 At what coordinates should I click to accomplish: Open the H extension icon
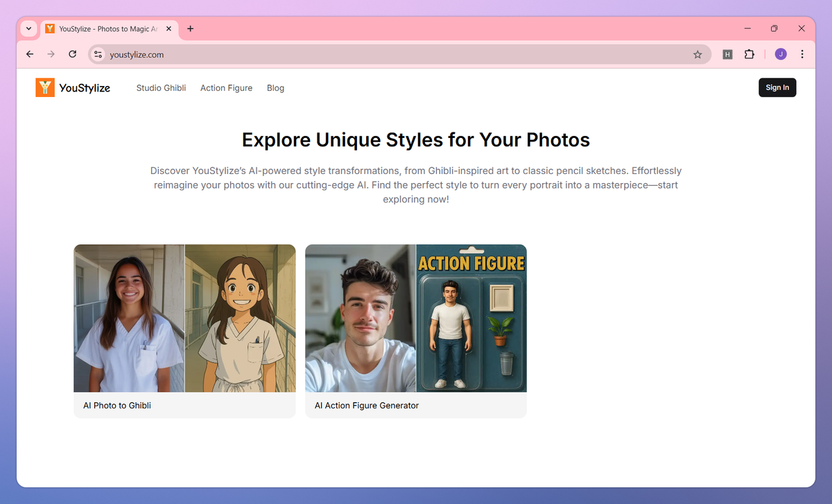click(727, 54)
